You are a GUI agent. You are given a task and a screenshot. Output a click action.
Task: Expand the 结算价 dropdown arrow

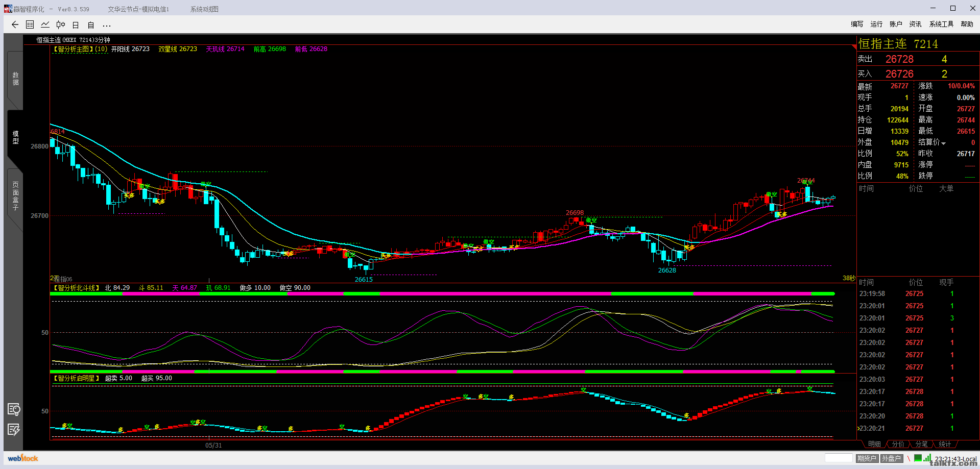click(943, 143)
